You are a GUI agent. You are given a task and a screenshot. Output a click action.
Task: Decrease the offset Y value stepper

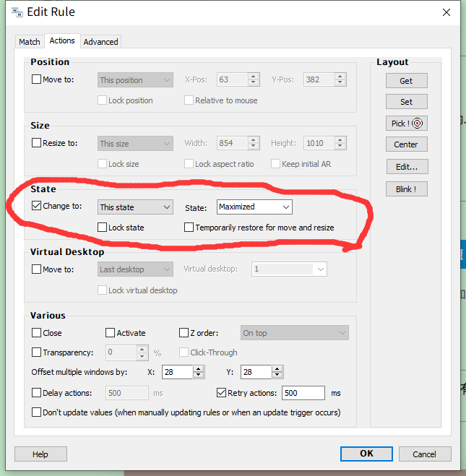pos(278,376)
